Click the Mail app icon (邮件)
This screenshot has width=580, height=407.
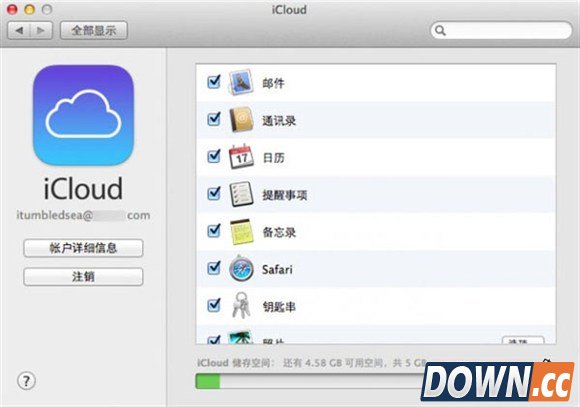[x=241, y=82]
